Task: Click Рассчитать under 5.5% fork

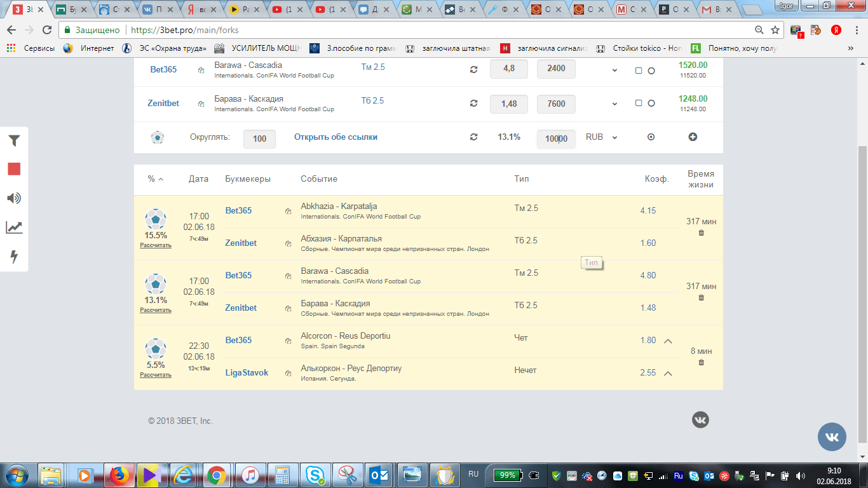Action: coord(156,375)
